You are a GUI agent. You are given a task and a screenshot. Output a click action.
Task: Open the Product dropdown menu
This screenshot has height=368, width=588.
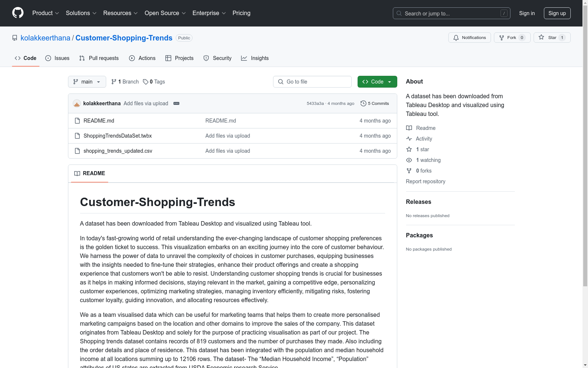[46, 13]
